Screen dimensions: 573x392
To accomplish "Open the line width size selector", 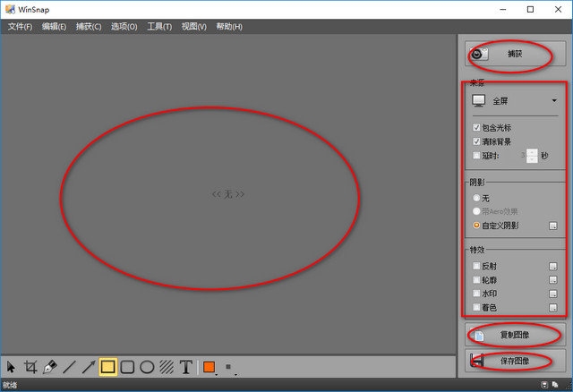I will tap(230, 368).
